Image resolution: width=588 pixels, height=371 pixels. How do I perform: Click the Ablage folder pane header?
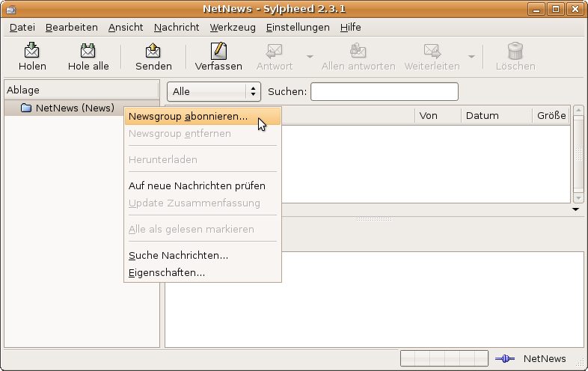pyautogui.click(x=82, y=90)
